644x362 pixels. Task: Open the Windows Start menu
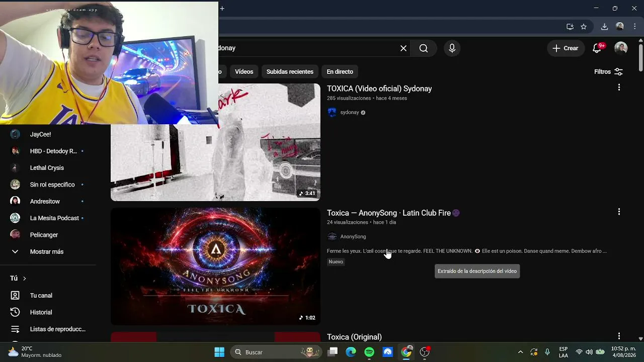219,352
